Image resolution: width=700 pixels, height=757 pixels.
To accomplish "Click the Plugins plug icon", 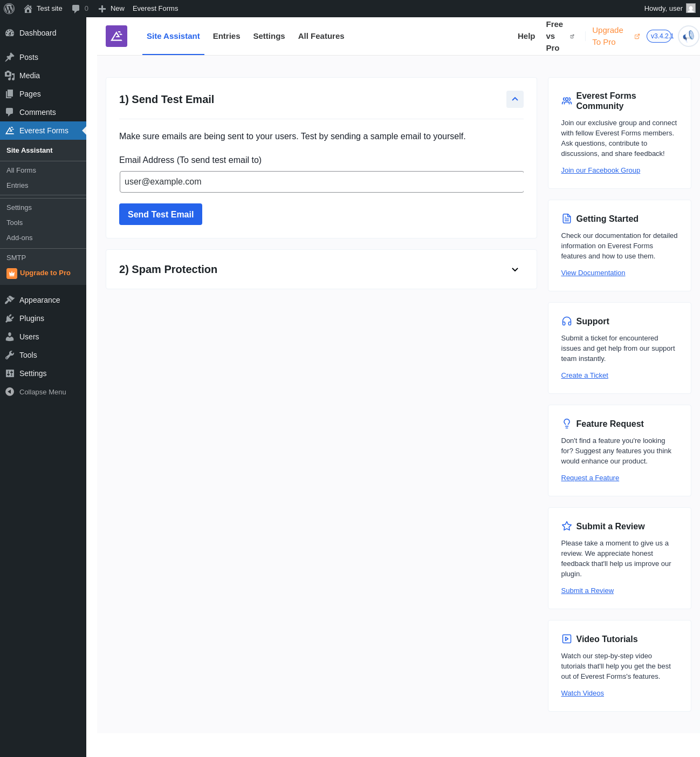I will click(x=10, y=318).
